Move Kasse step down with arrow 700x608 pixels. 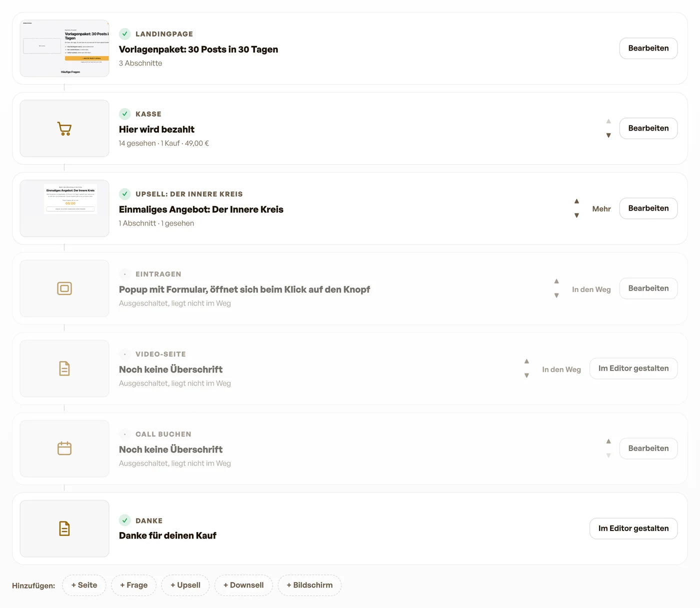tap(608, 135)
